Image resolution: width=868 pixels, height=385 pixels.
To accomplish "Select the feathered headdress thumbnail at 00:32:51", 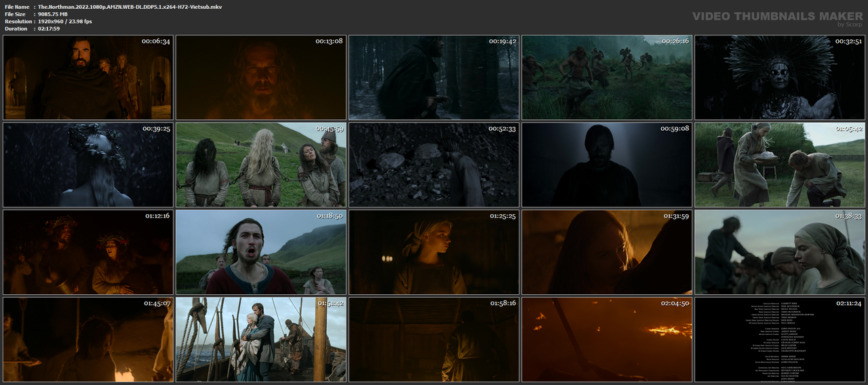I will pos(780,78).
